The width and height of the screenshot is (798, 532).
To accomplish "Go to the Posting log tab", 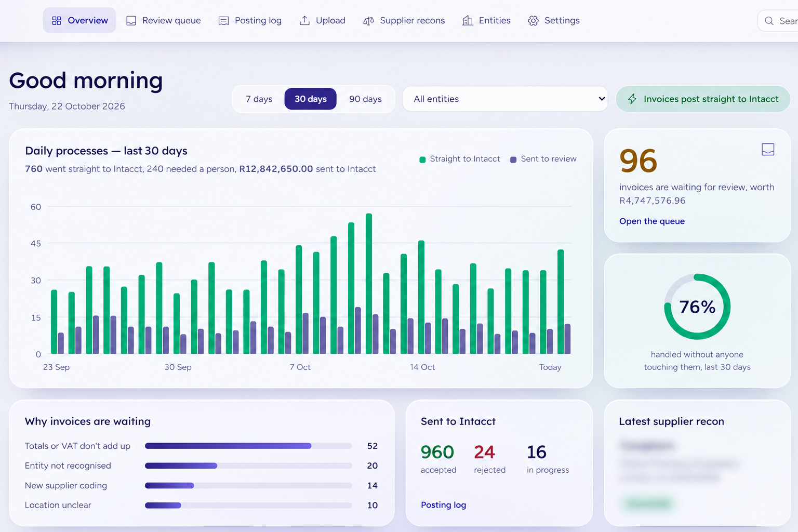I will pos(250,21).
